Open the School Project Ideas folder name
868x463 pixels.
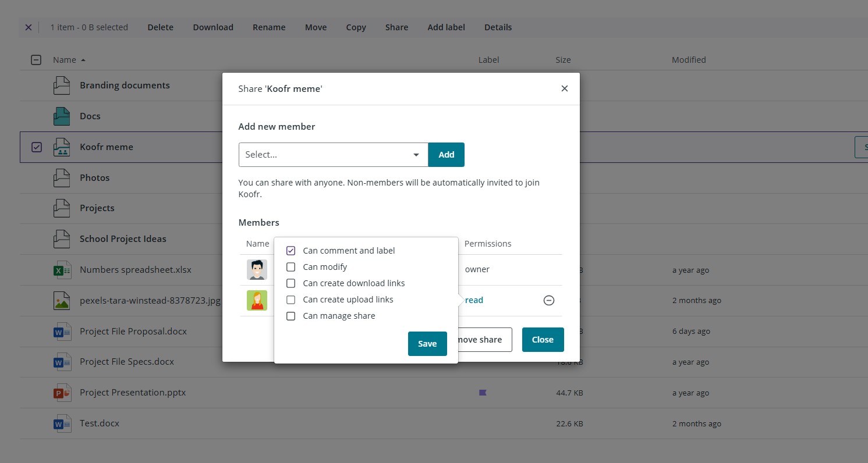pos(123,239)
